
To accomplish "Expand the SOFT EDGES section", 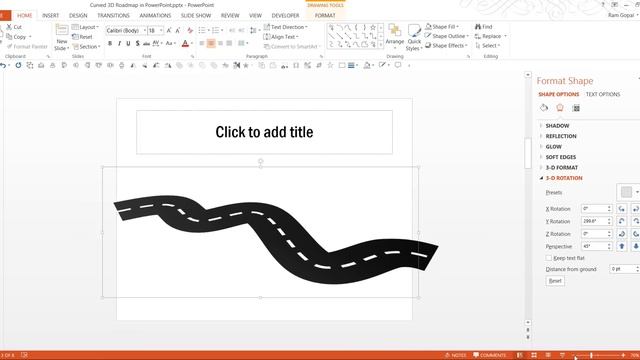I will pos(561,157).
